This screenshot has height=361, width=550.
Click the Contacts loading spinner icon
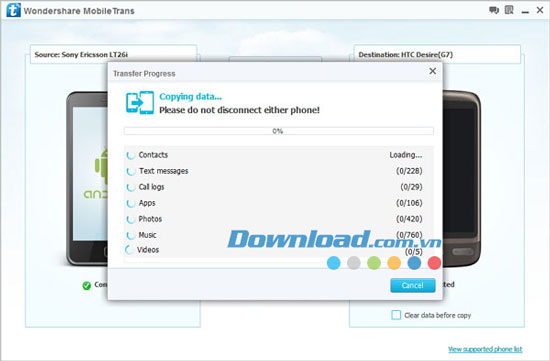point(131,155)
